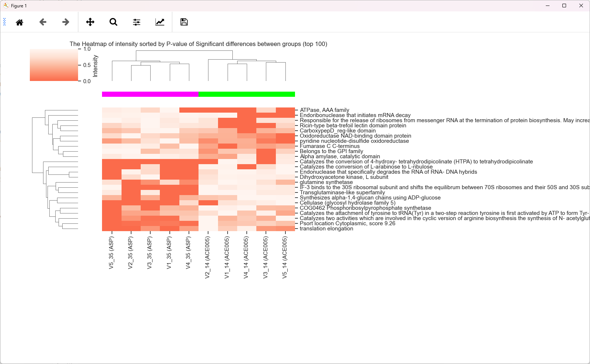Click the row dendrogram beside the heatmap
This screenshot has height=364, width=590.
point(55,169)
